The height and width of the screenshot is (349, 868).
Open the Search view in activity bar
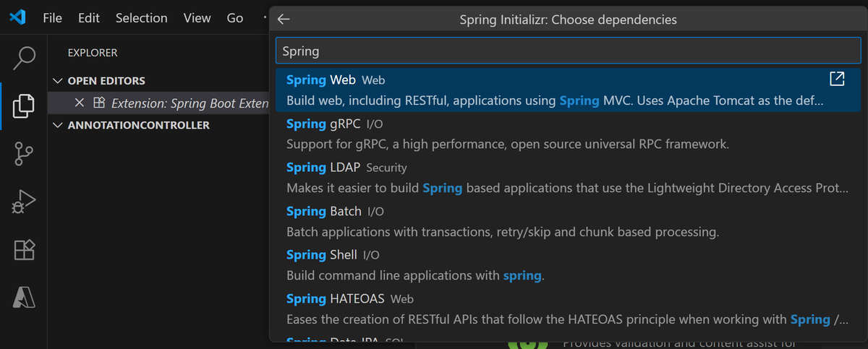(x=24, y=58)
